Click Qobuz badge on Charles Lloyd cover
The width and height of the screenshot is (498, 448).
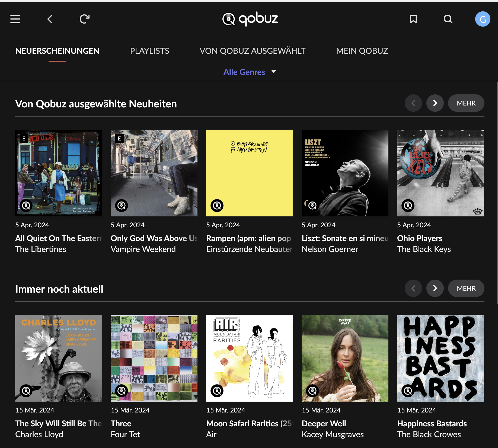pyautogui.click(x=26, y=391)
